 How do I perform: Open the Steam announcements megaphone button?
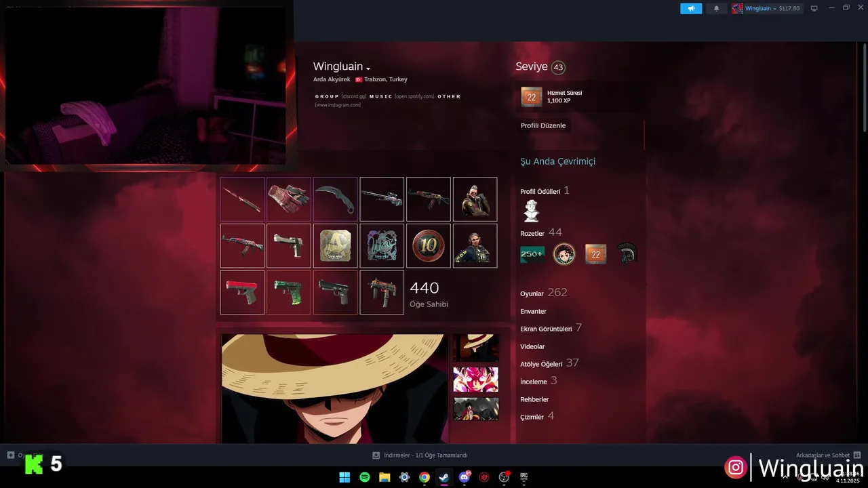point(691,8)
